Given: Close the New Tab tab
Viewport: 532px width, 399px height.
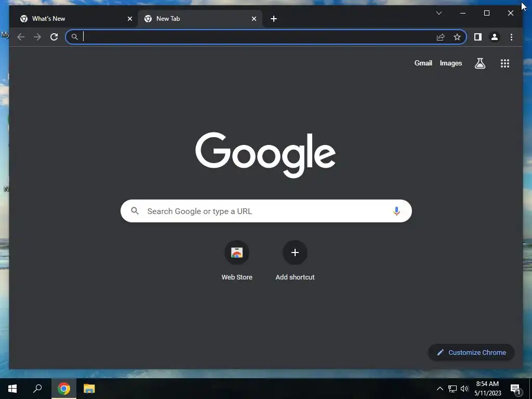Looking at the screenshot, I should [254, 19].
